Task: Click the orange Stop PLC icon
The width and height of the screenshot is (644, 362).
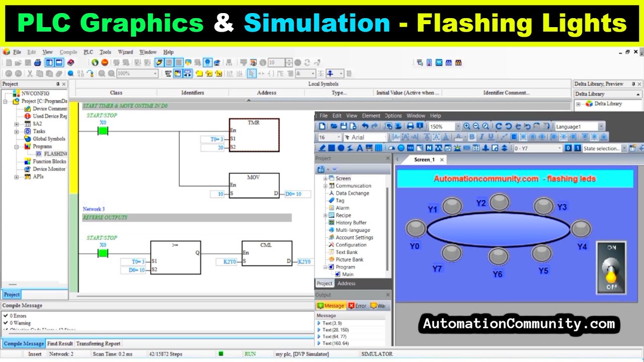Action: tap(105, 63)
